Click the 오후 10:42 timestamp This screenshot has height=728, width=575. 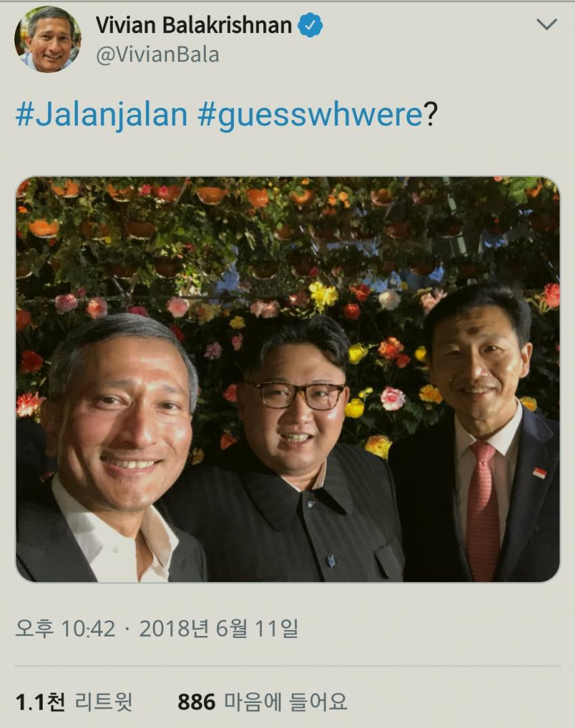click(65, 629)
